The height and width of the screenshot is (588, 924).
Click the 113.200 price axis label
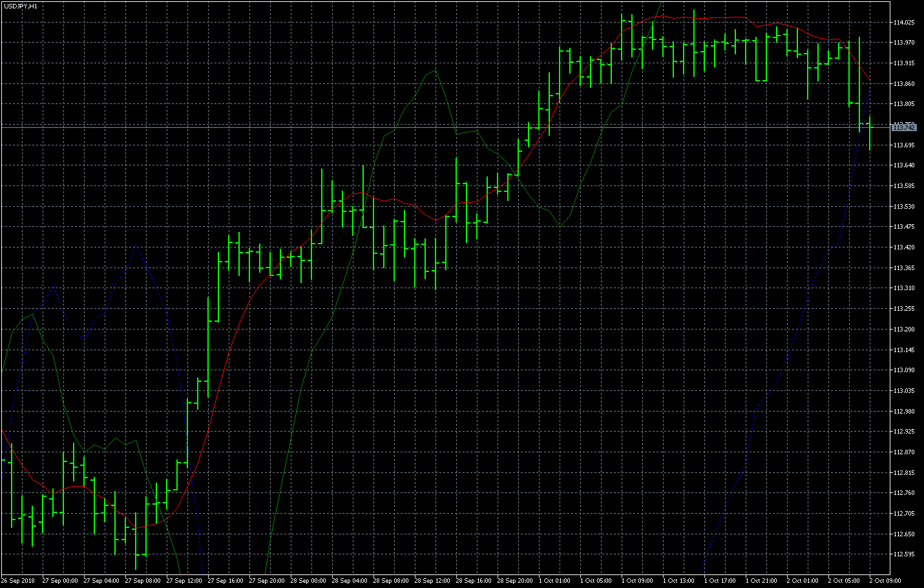(904, 330)
